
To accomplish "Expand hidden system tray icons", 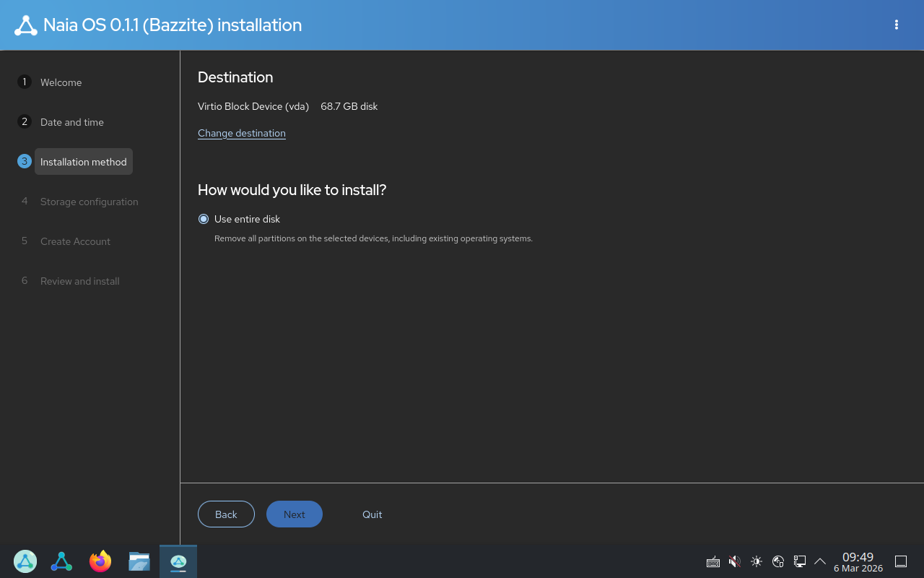I will click(x=820, y=561).
